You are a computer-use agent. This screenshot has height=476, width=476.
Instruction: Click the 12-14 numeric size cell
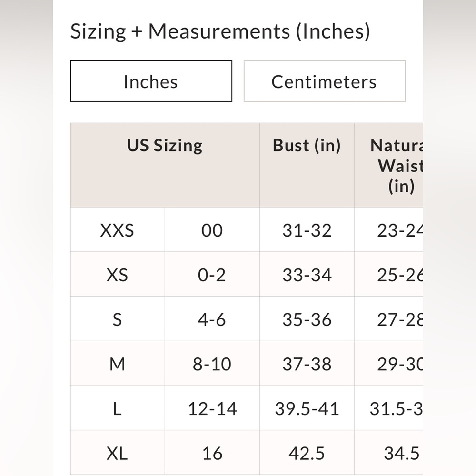[212, 408]
